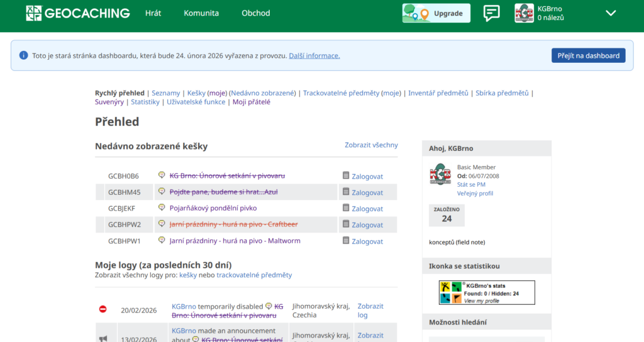
Task: Click Zalogovat for GCBH0B6
Action: (367, 177)
